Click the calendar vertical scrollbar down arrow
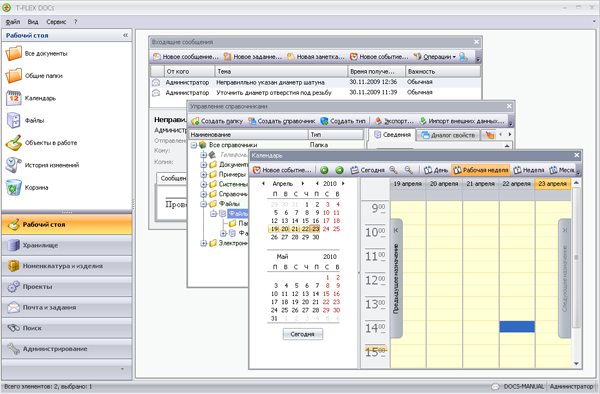The width and height of the screenshot is (600, 394). [x=576, y=364]
